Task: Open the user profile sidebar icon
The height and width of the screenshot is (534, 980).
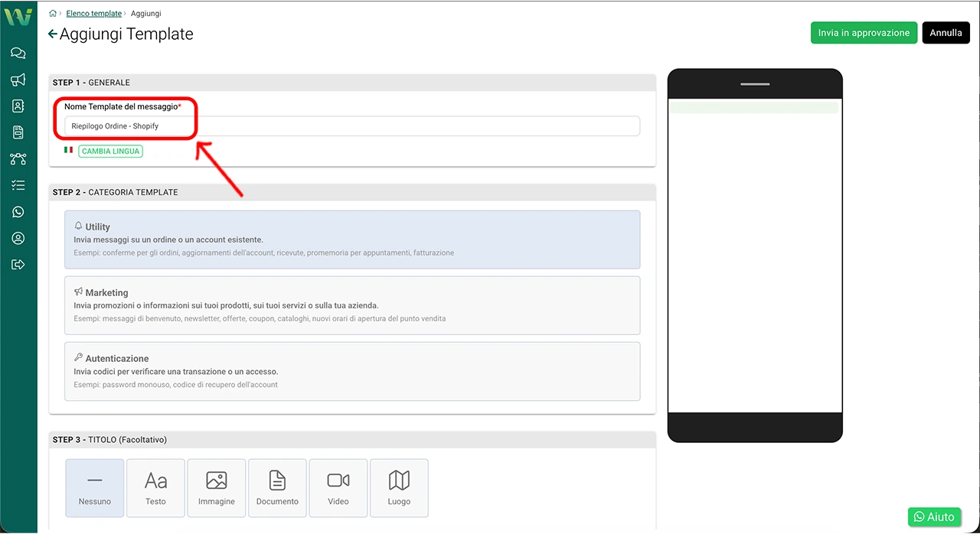Action: click(18, 238)
